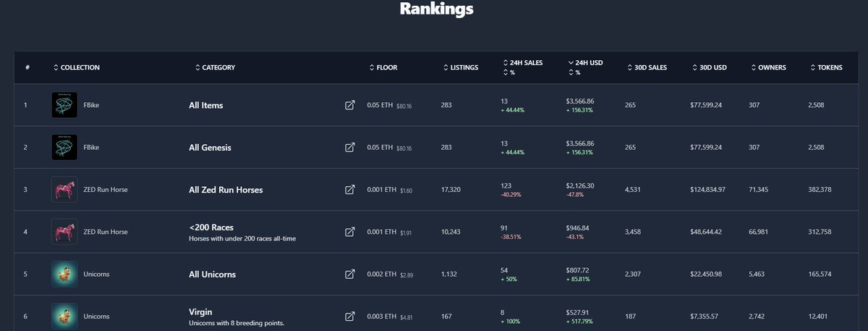This screenshot has width=868, height=331.
Task: Sort table by Tokens column
Action: pyautogui.click(x=825, y=67)
